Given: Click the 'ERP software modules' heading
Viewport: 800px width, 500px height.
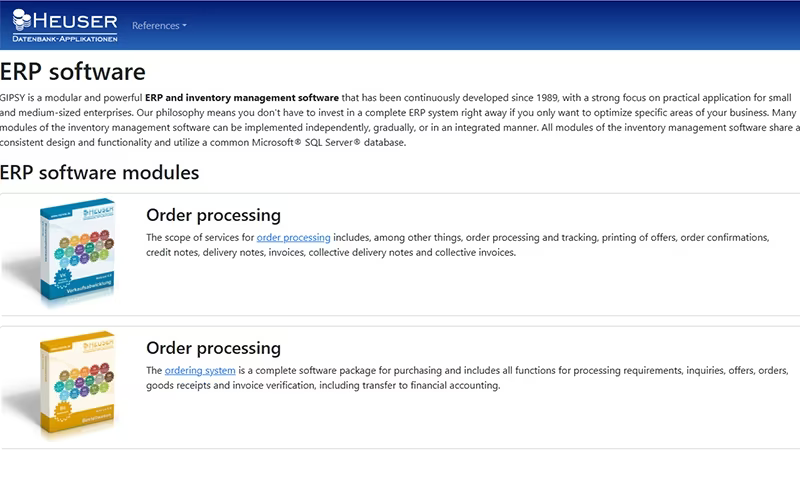Looking at the screenshot, I should coord(99,172).
